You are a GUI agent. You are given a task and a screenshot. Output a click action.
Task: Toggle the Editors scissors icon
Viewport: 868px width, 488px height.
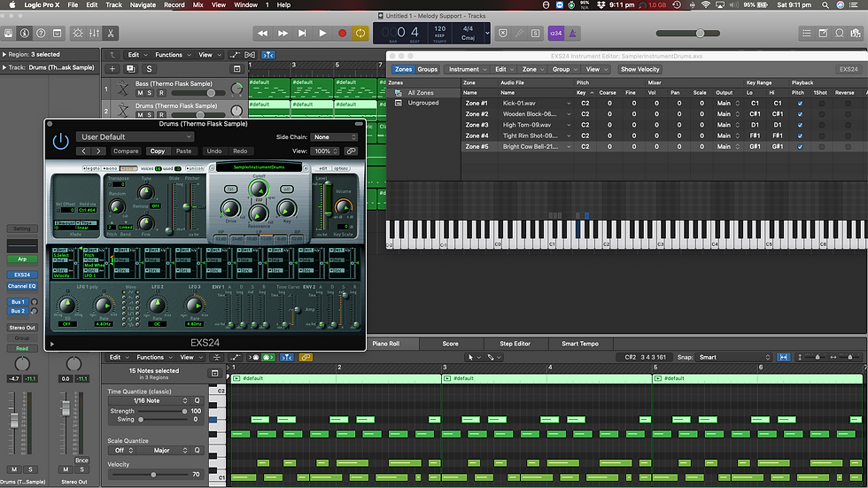[x=111, y=33]
